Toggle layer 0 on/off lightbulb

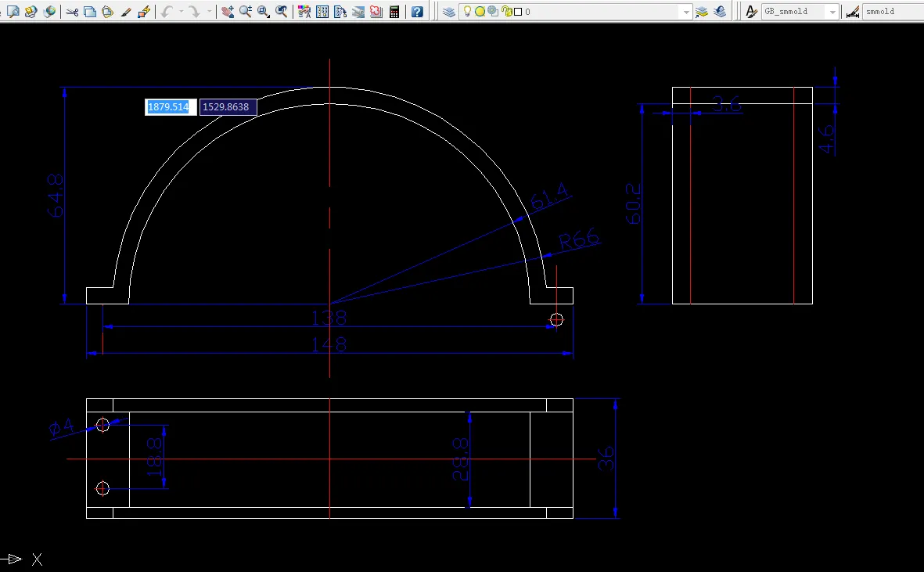(x=467, y=11)
